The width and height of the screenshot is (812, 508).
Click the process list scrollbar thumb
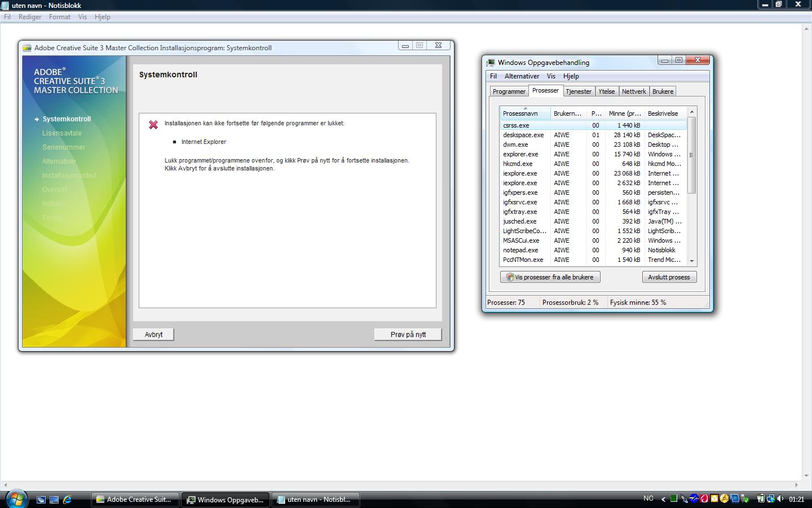pyautogui.click(x=692, y=155)
